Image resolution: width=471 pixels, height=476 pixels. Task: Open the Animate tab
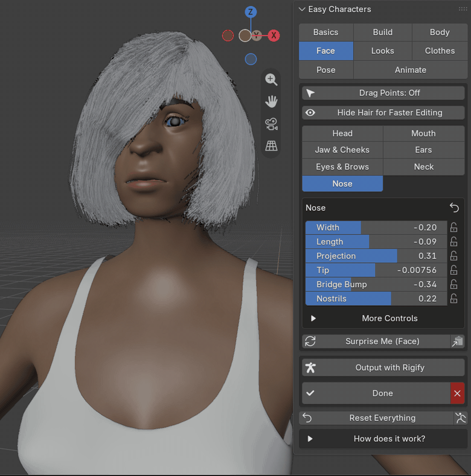(411, 70)
